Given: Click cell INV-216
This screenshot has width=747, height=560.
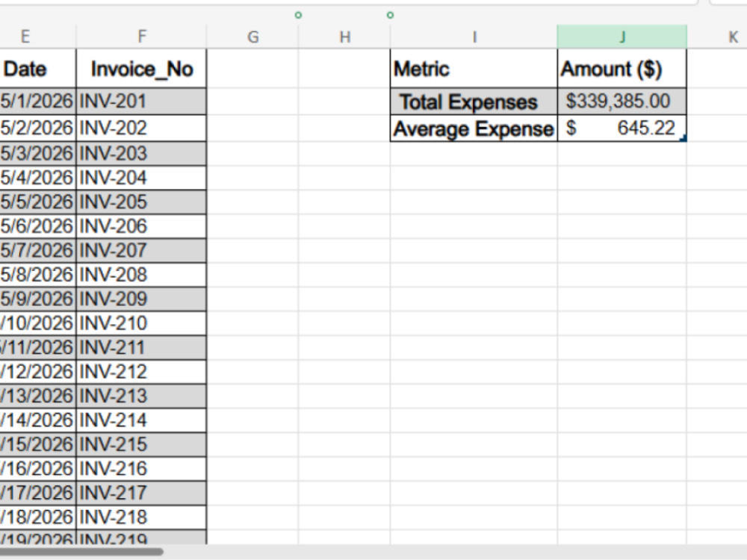Looking at the screenshot, I should coord(141,470).
